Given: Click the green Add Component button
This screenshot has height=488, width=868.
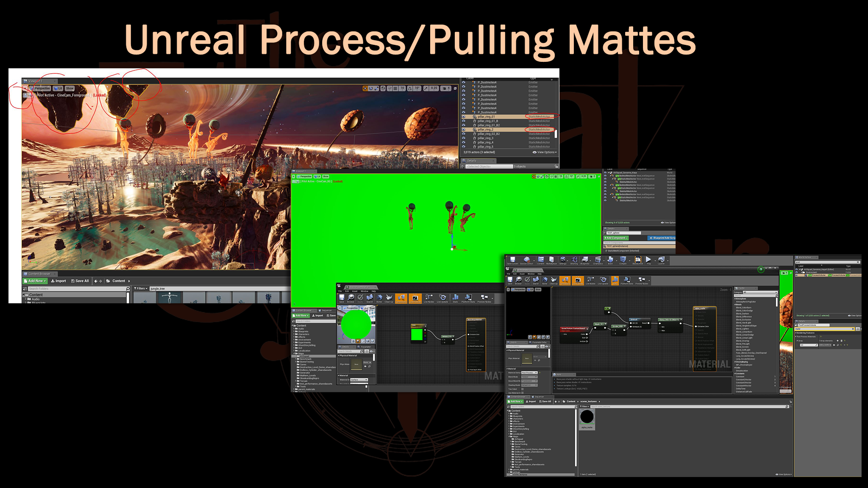Looking at the screenshot, I should (615, 238).
